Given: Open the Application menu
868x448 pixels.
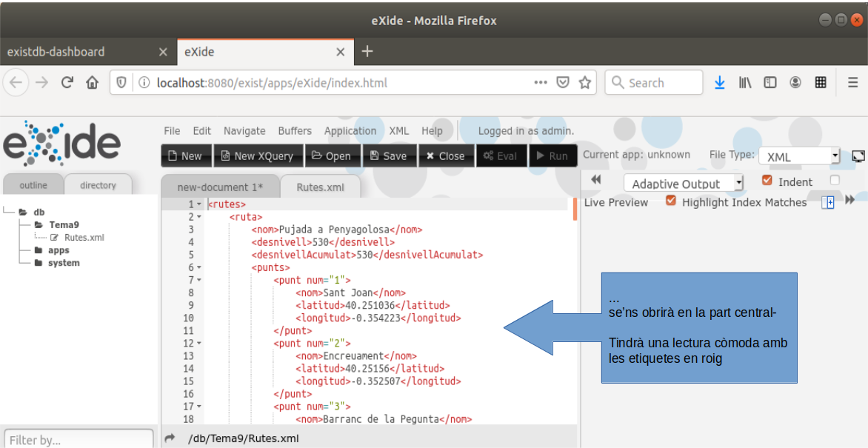Looking at the screenshot, I should tap(350, 131).
